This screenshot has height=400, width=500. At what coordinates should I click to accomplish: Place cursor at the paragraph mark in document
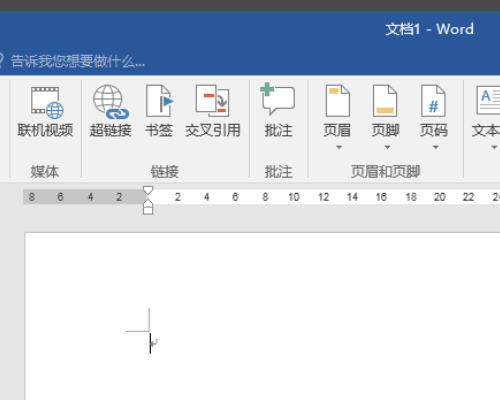click(154, 343)
